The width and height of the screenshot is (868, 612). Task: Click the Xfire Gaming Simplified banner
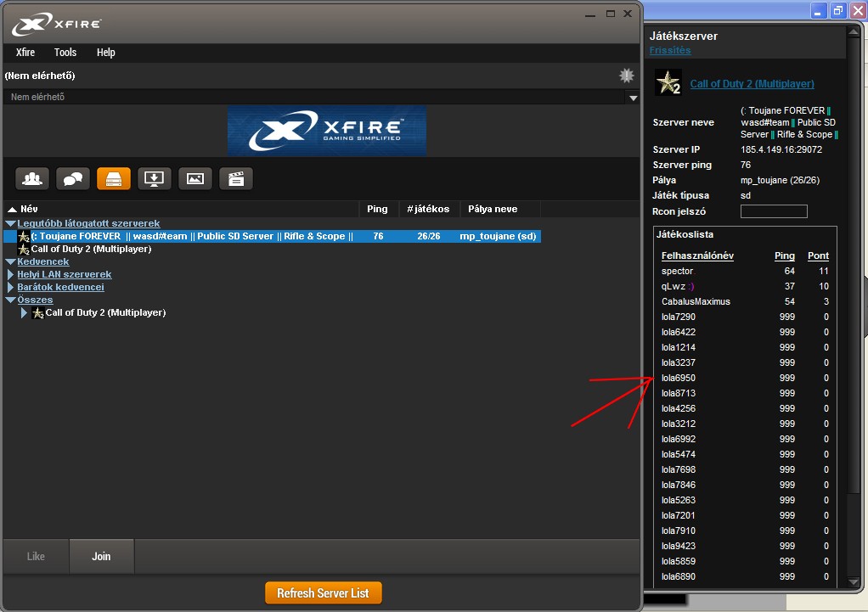(x=327, y=131)
